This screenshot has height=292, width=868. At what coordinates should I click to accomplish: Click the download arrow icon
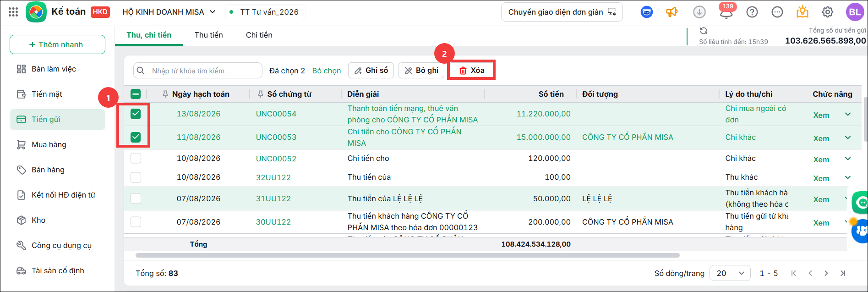pos(699,12)
